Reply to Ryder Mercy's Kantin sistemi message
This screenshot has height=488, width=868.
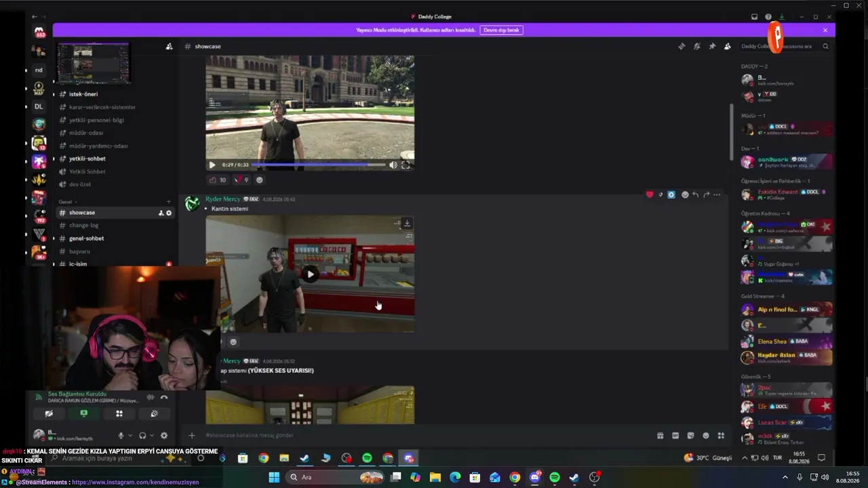pos(695,195)
